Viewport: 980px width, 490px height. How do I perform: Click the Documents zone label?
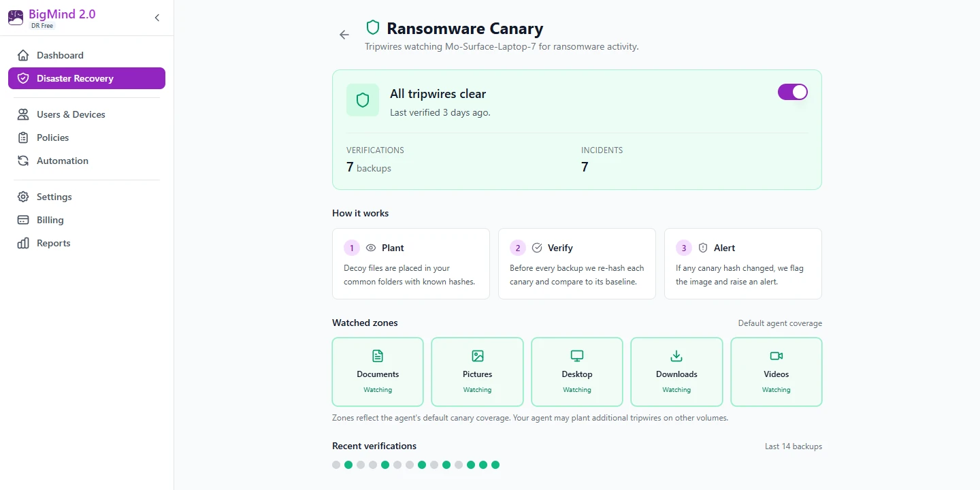click(x=378, y=374)
